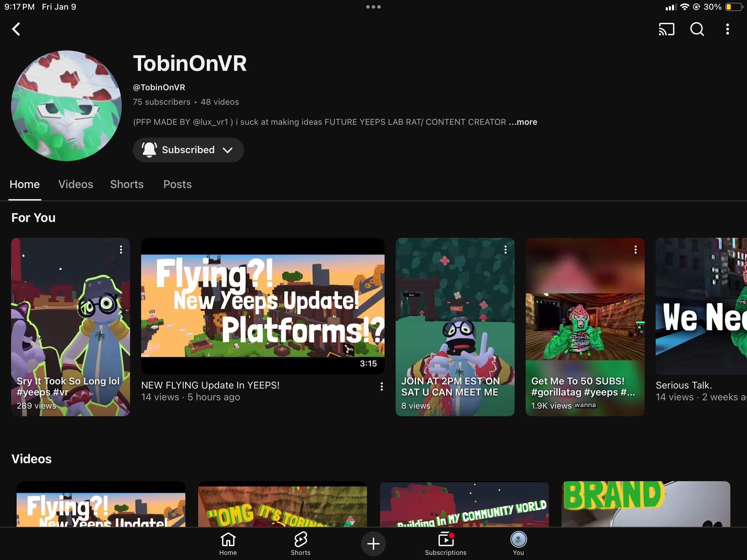Open the 'BRAND' video thumbnail
Viewport: 747px width, 560px height.
click(x=646, y=504)
